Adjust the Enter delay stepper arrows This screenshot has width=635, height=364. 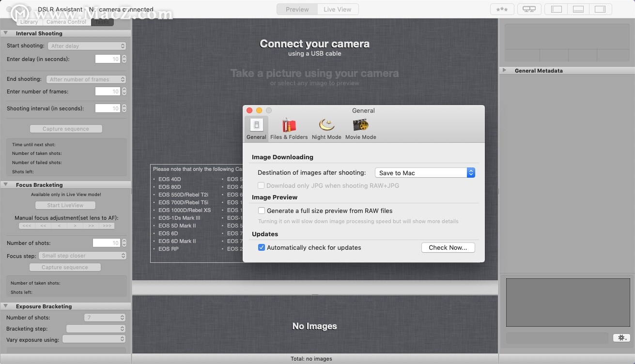tap(124, 59)
